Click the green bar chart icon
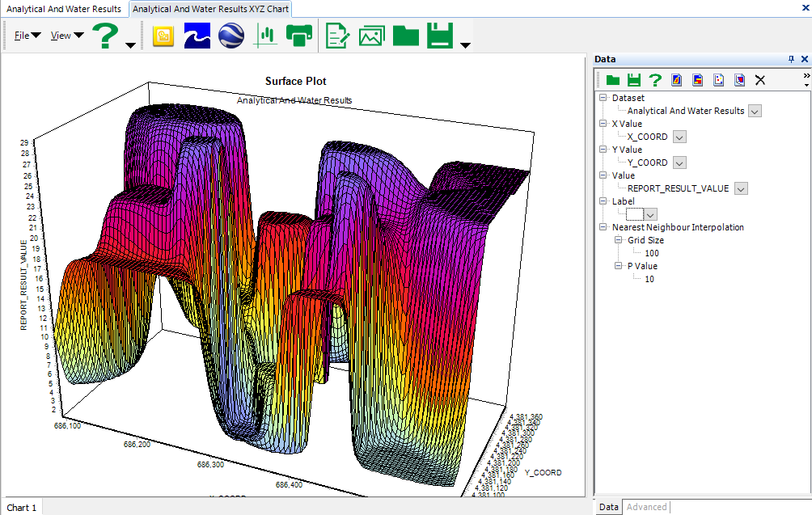This screenshot has height=515, width=812. point(266,36)
